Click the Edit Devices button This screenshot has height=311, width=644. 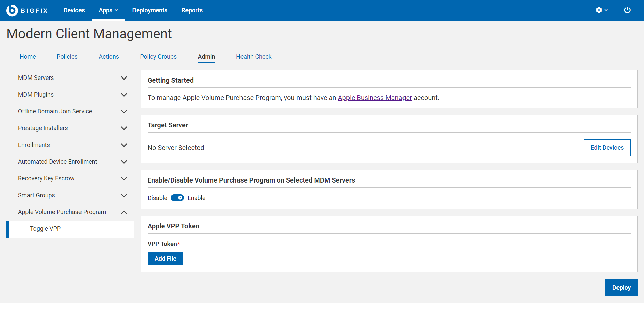pyautogui.click(x=607, y=148)
